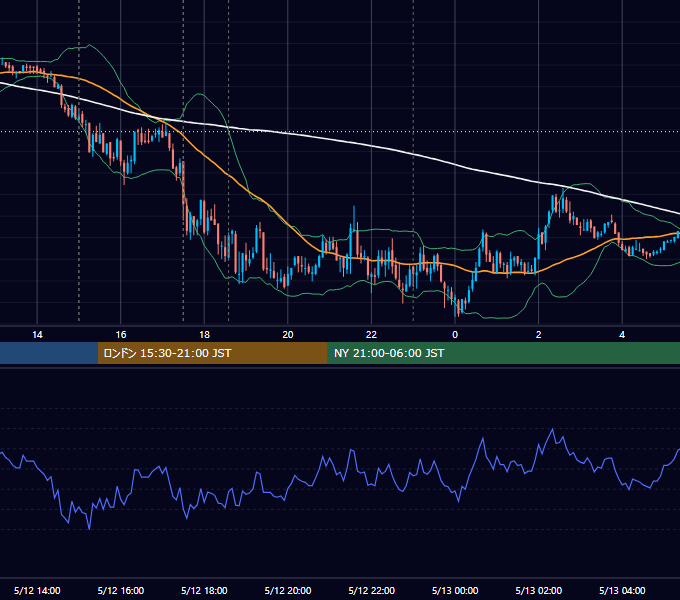Image resolution: width=680 pixels, height=600 pixels.
Task: Click the hour 18 axis label
Action: click(x=204, y=335)
